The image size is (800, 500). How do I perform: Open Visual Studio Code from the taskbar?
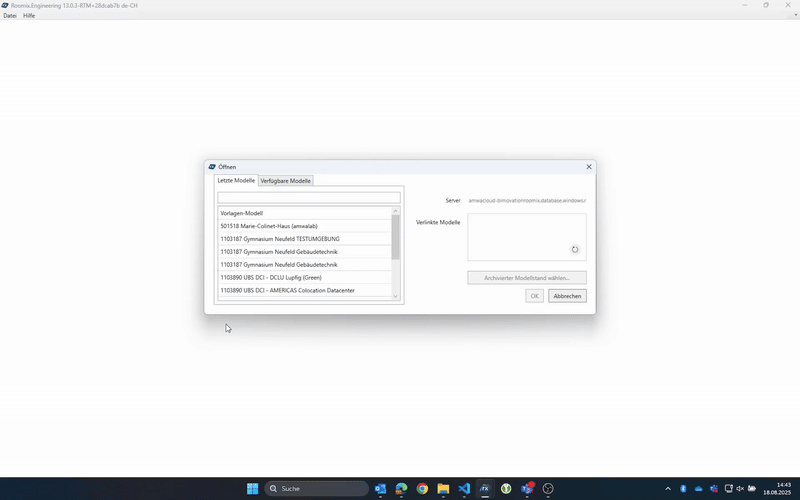click(464, 489)
